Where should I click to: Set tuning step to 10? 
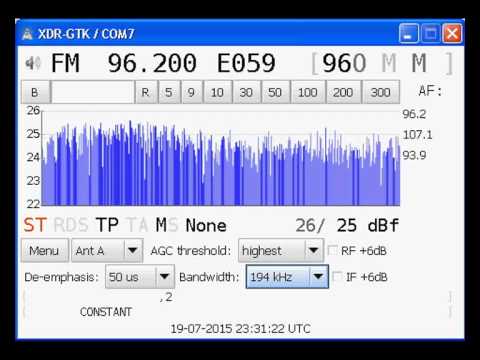coord(217,92)
